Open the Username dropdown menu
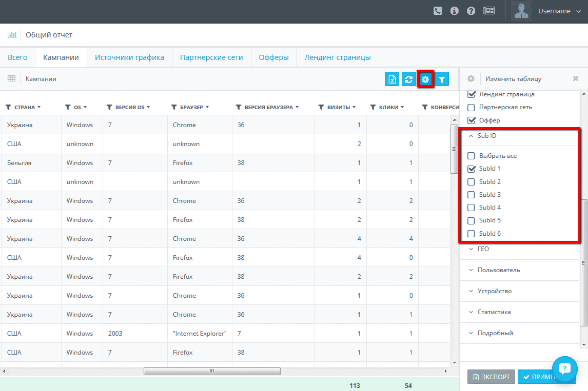Image resolution: width=588 pixels, height=391 pixels. [559, 11]
